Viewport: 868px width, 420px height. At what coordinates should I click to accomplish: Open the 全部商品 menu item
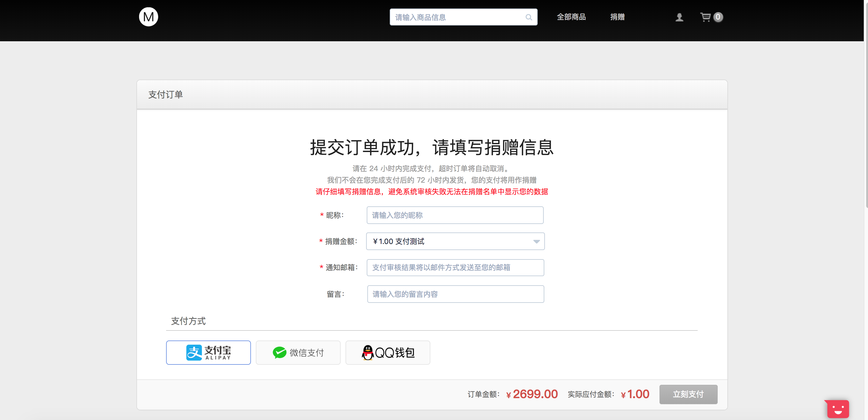point(571,17)
